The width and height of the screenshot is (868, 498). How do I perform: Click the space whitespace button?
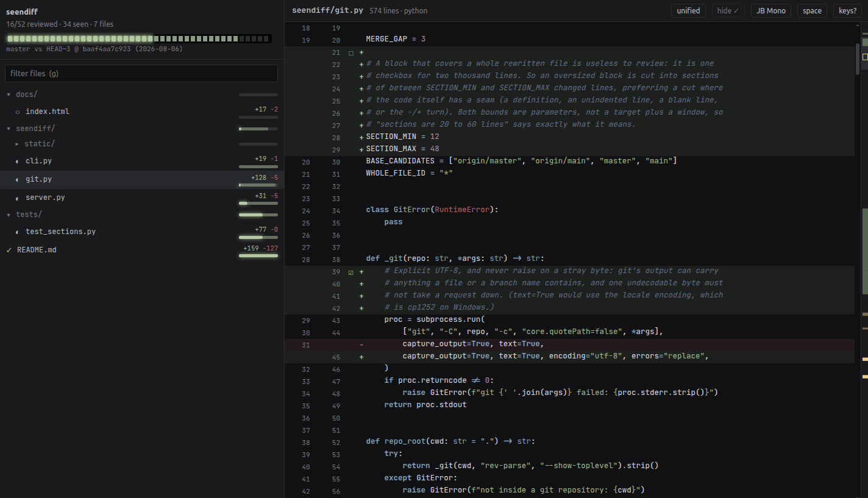[812, 11]
